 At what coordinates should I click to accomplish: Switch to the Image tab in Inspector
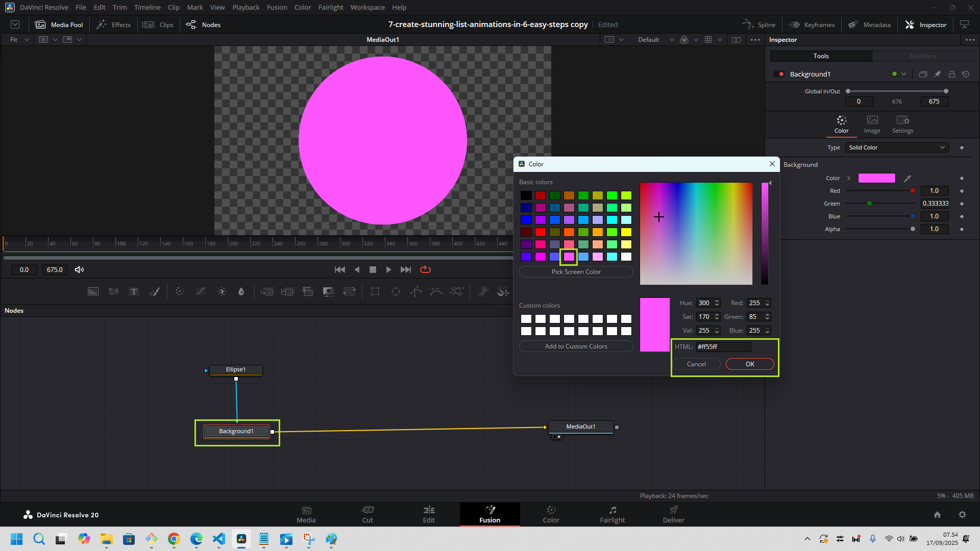tap(872, 124)
